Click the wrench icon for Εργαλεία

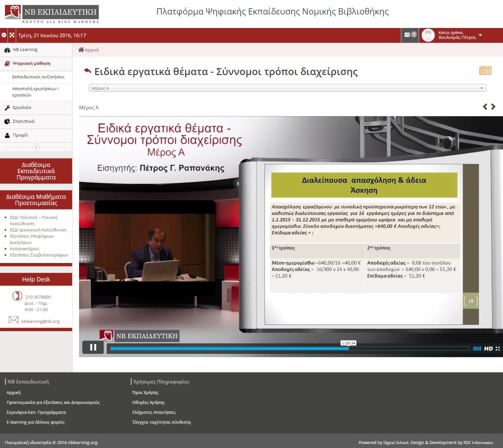click(7, 107)
